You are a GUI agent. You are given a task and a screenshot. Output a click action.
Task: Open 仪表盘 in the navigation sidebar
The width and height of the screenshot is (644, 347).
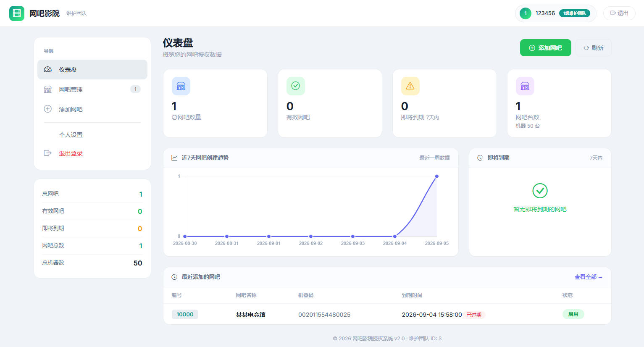click(92, 70)
